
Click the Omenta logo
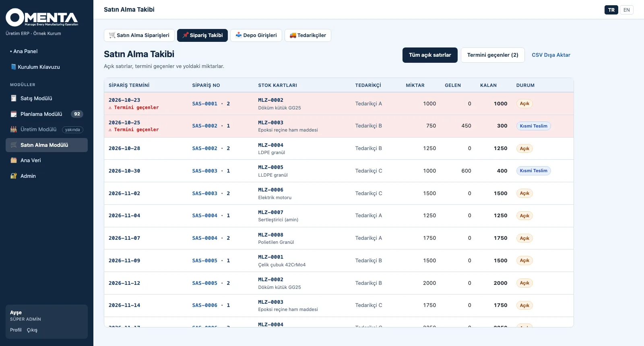click(x=42, y=17)
